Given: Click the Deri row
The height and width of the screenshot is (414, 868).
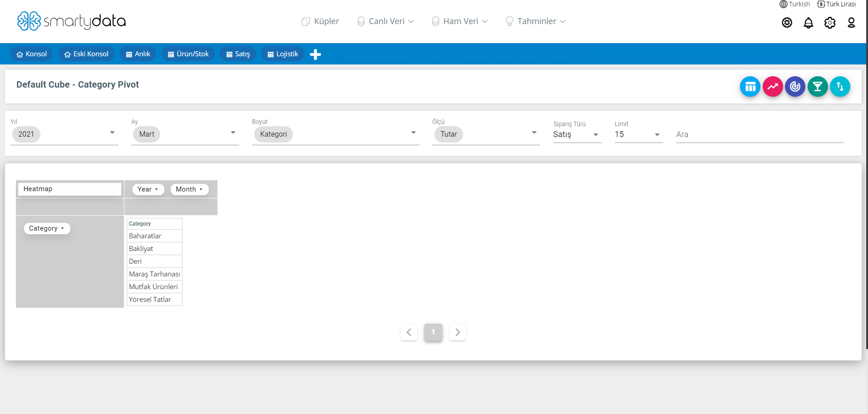Looking at the screenshot, I should (x=154, y=261).
